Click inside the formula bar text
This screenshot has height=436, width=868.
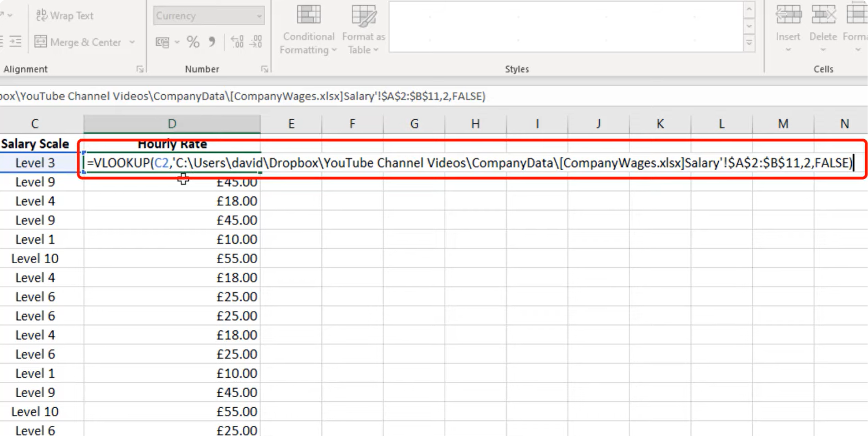tap(243, 96)
